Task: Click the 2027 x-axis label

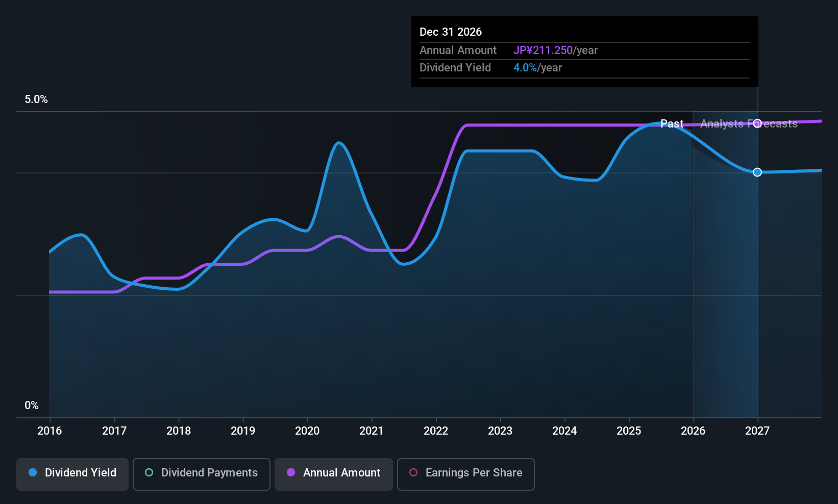Action: coord(757,431)
